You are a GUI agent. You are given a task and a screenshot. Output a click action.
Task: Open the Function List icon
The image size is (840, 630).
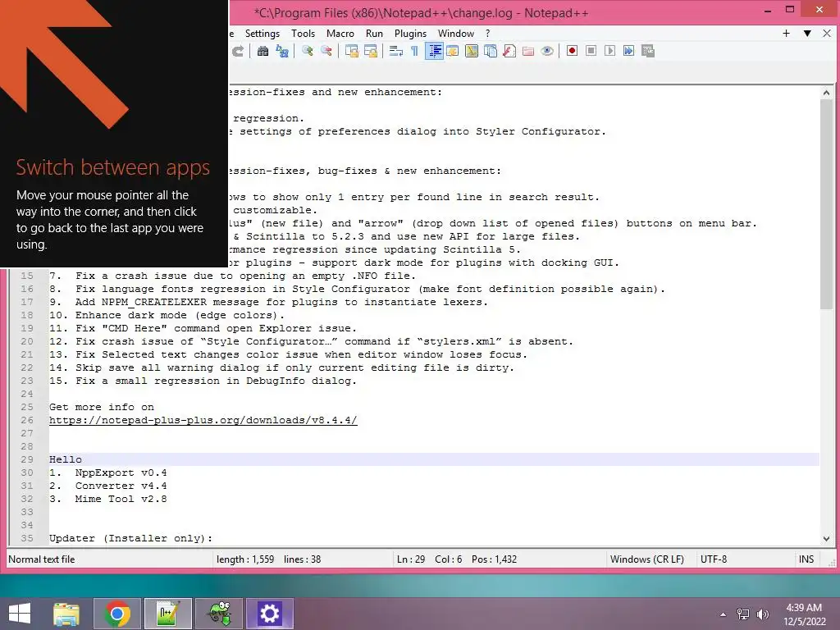[x=509, y=51]
